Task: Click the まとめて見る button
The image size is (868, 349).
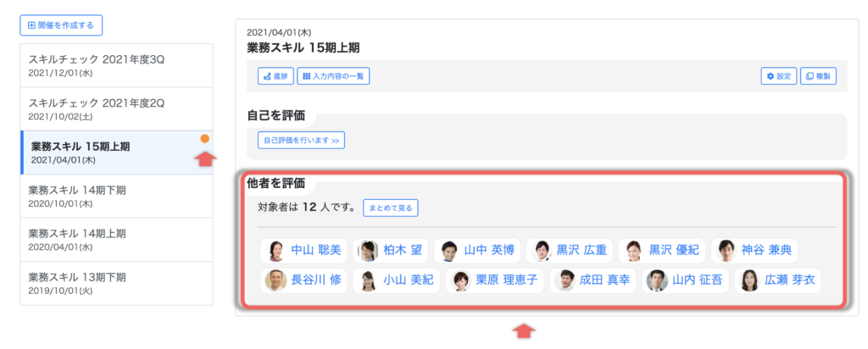Action: tap(390, 207)
